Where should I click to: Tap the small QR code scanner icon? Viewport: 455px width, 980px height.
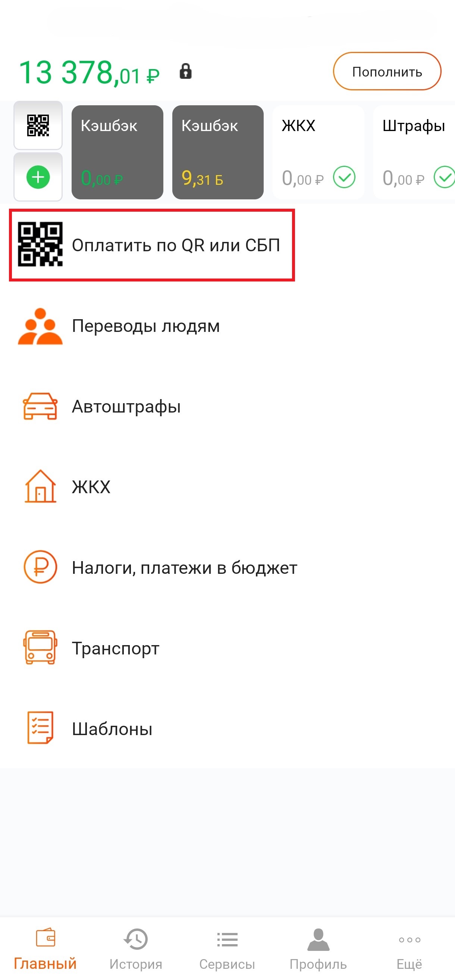(x=38, y=125)
